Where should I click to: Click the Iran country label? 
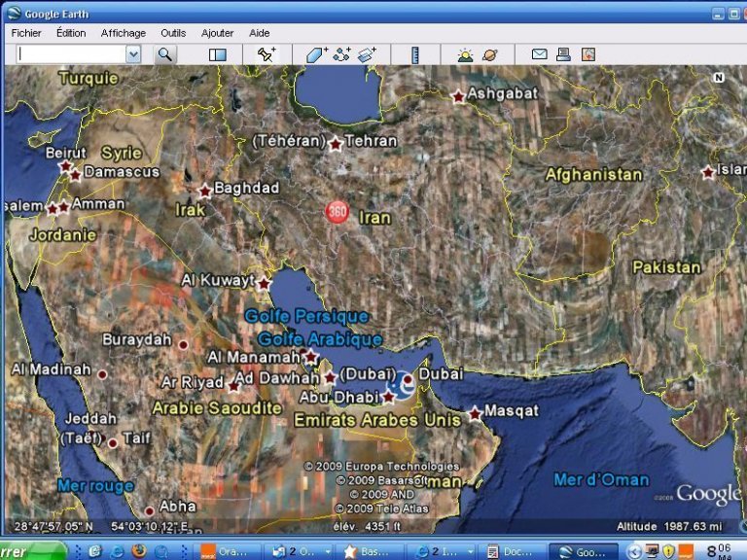pos(374,218)
